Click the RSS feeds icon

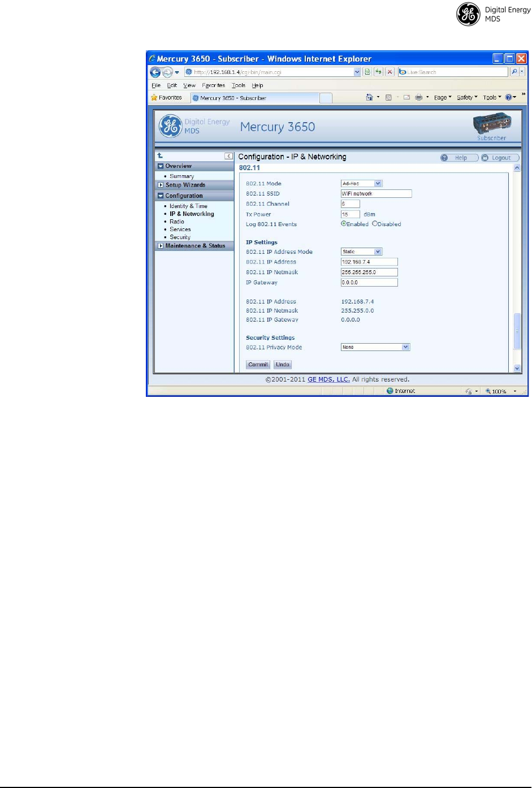coord(388,97)
